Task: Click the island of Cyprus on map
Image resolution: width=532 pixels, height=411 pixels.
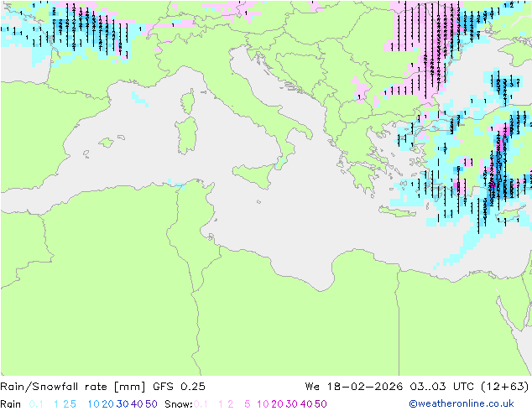Action: [511, 216]
